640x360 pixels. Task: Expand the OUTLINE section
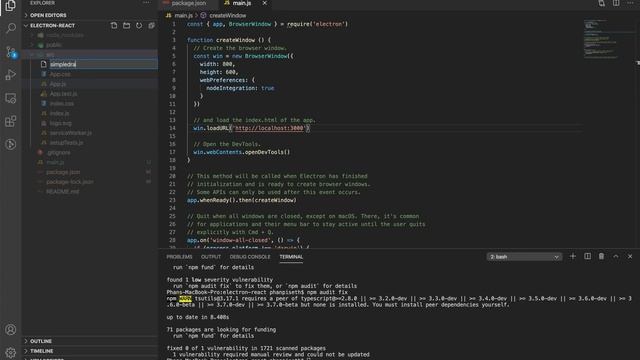[x=90, y=341]
